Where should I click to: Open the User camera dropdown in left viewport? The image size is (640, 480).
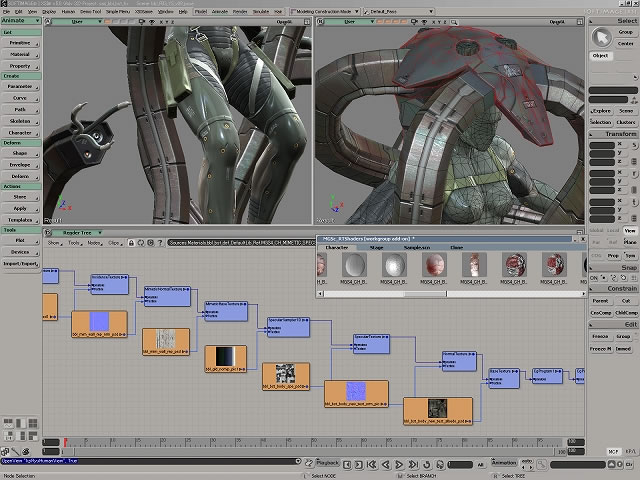tap(76, 21)
